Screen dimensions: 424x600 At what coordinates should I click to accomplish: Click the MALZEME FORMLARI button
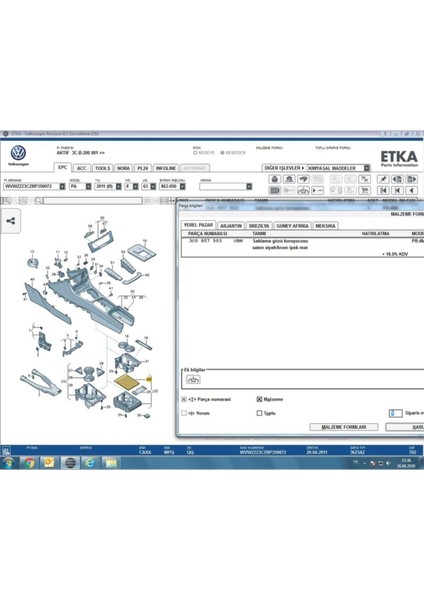344,427
